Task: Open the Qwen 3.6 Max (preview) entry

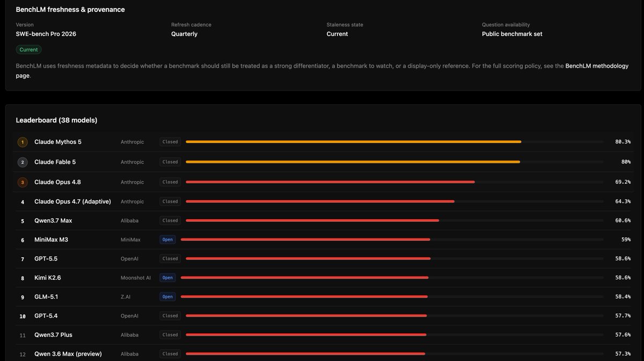Action: click(68, 354)
